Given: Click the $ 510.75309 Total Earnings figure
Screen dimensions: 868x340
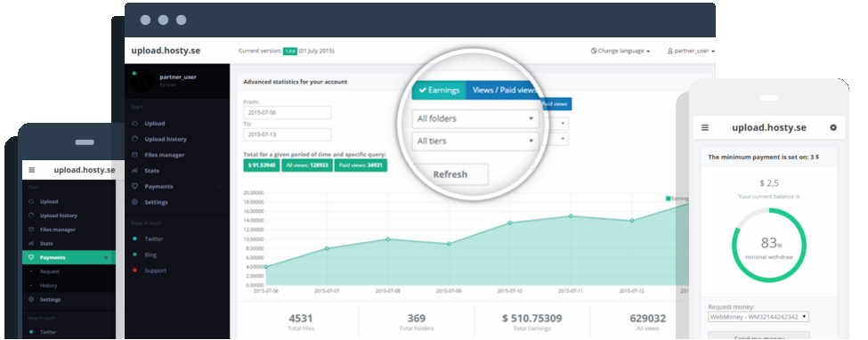Looking at the screenshot, I should pyautogui.click(x=532, y=319).
